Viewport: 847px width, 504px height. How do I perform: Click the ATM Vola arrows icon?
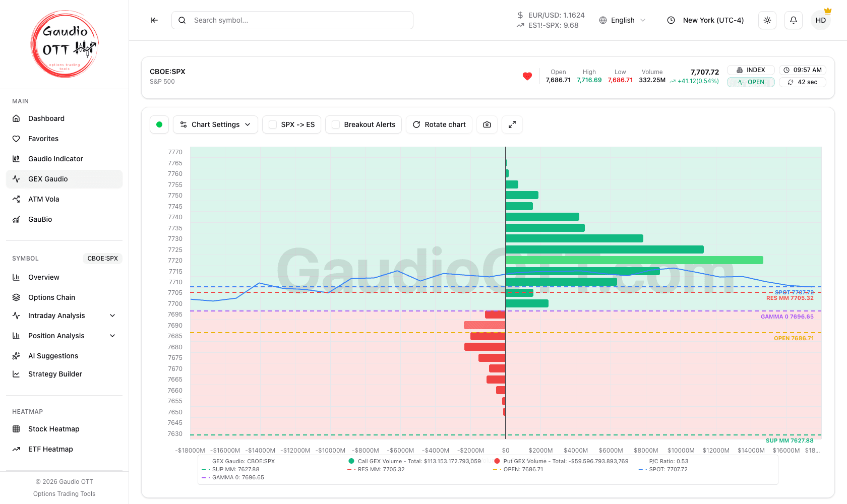click(16, 199)
